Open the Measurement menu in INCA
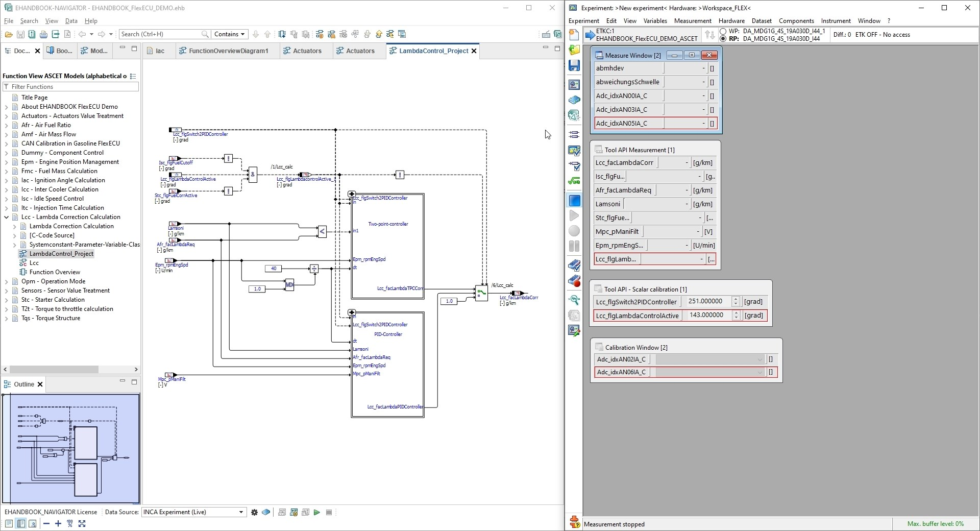The height and width of the screenshot is (531, 980). (x=692, y=21)
